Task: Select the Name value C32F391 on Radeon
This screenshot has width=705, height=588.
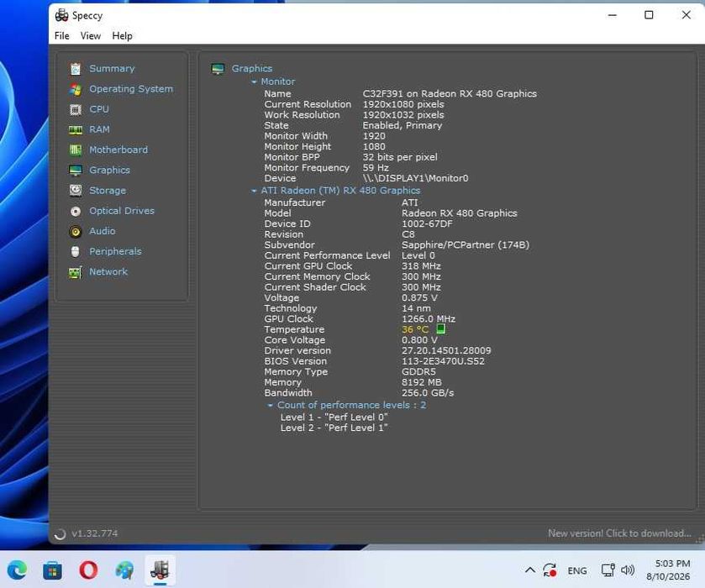Action: click(x=450, y=93)
